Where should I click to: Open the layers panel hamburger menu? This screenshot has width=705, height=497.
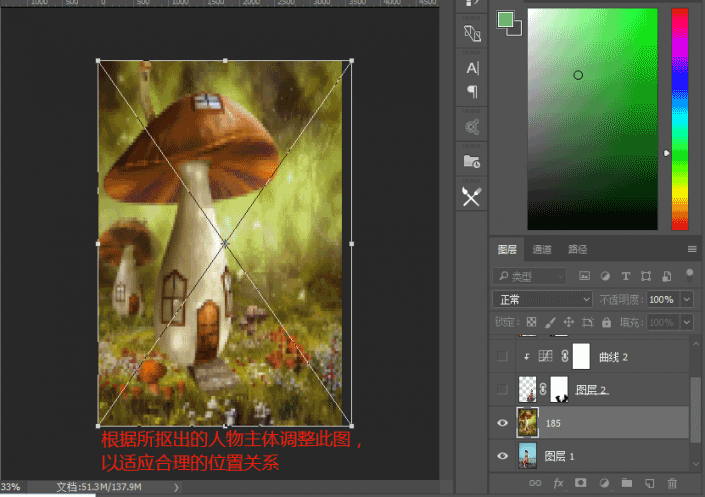[x=692, y=249]
